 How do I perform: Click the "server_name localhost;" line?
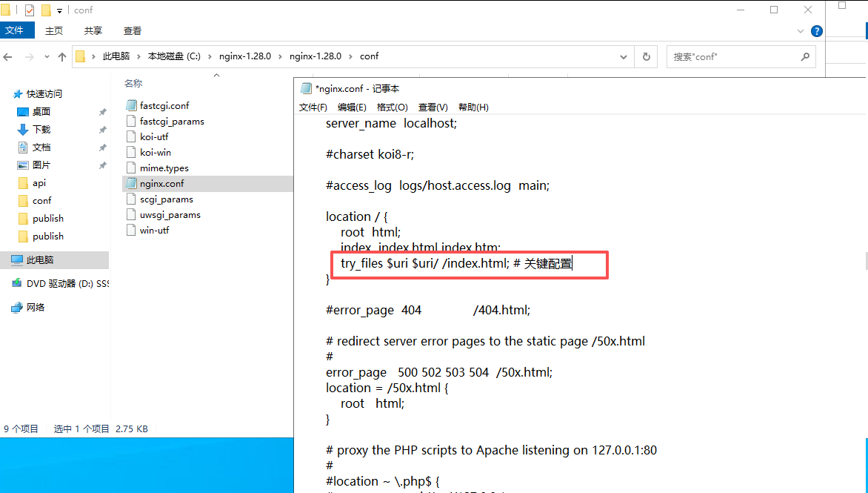391,124
